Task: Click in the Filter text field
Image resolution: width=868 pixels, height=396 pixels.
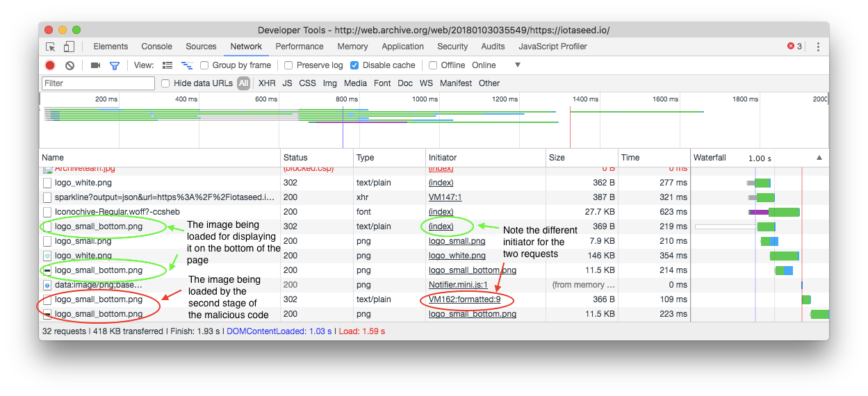Action: (98, 83)
